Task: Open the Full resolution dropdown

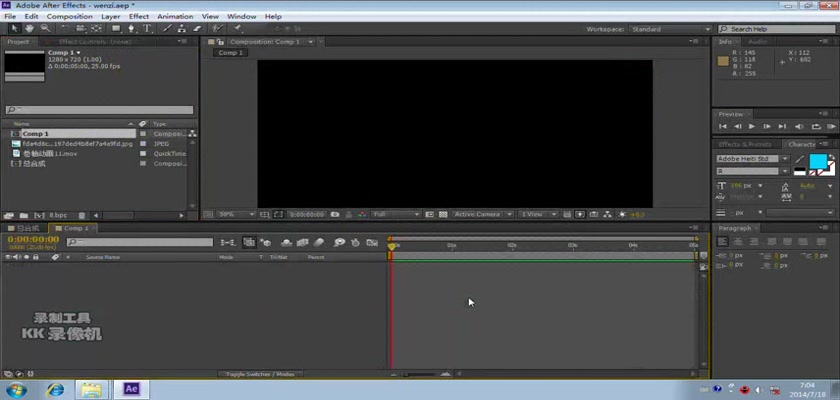Action: [x=396, y=214]
